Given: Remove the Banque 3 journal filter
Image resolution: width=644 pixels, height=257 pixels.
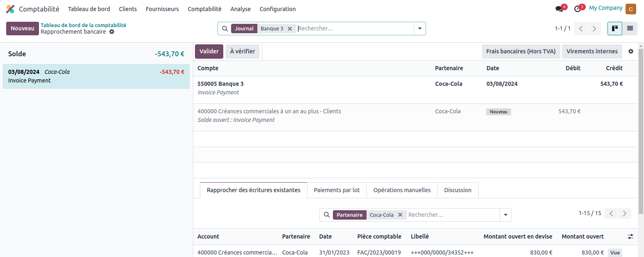Looking at the screenshot, I should click(x=290, y=29).
